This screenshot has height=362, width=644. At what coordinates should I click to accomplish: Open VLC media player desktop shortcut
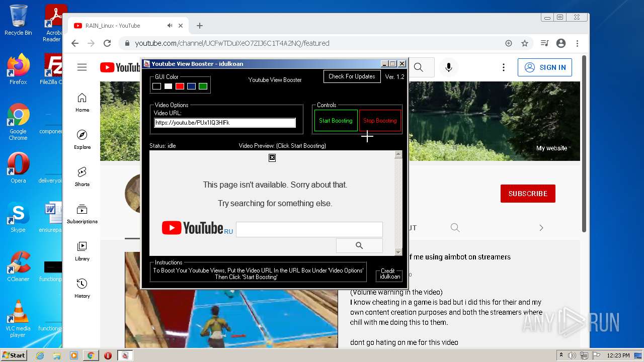point(18,319)
